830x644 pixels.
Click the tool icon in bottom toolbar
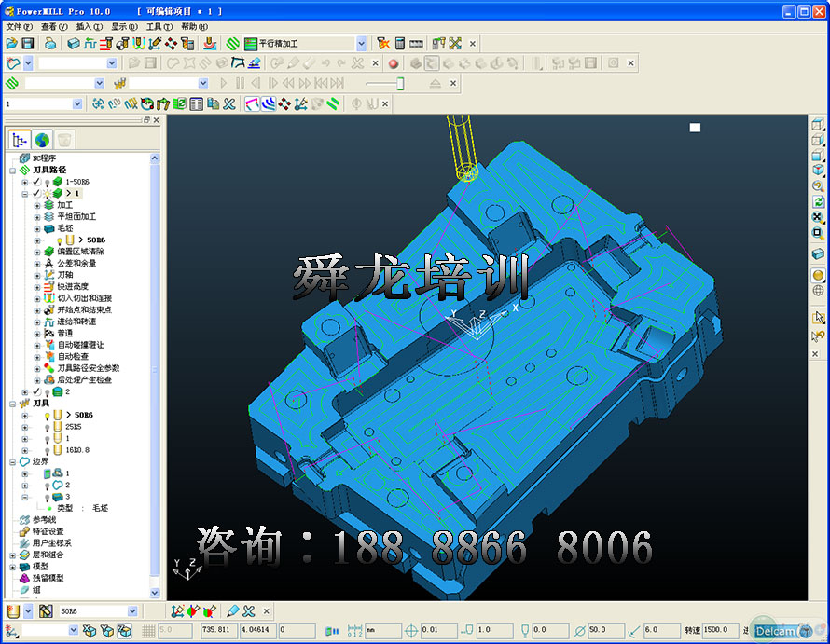pyautogui.click(x=13, y=611)
